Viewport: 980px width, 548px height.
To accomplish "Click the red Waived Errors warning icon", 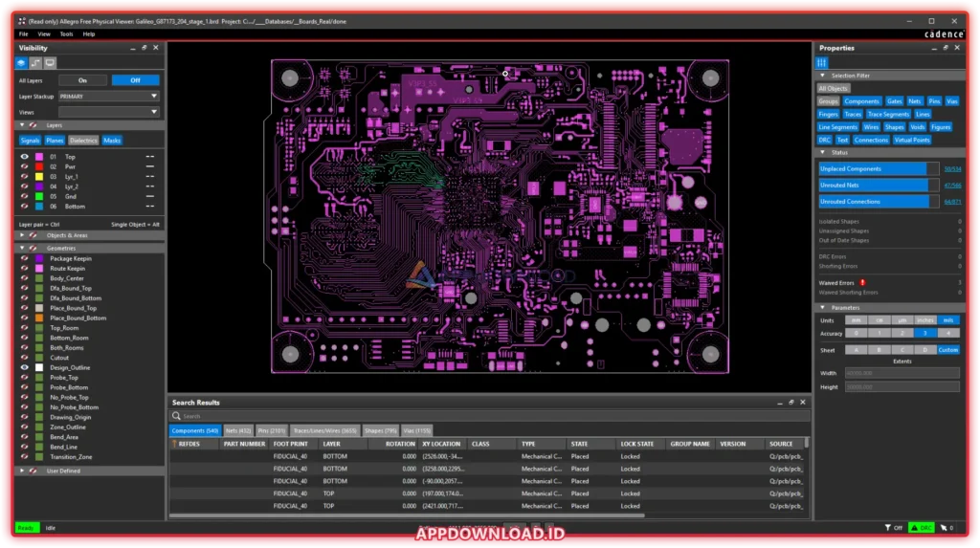I will pyautogui.click(x=863, y=283).
